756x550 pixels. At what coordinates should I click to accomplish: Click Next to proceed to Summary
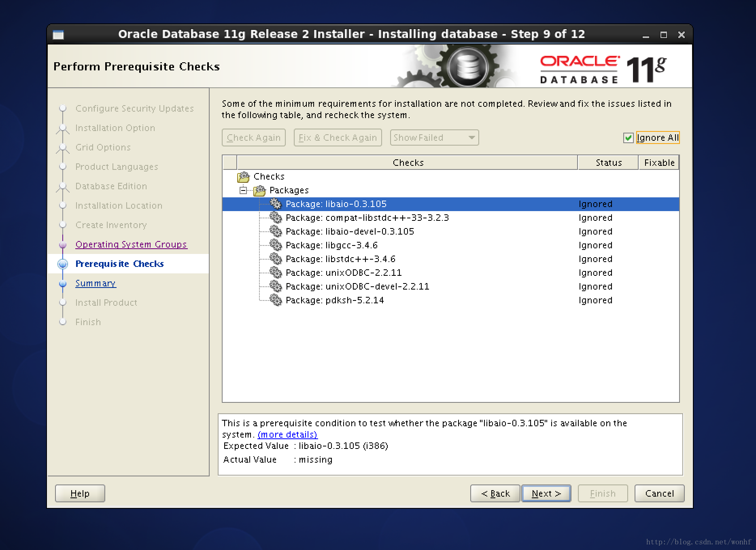(x=546, y=493)
